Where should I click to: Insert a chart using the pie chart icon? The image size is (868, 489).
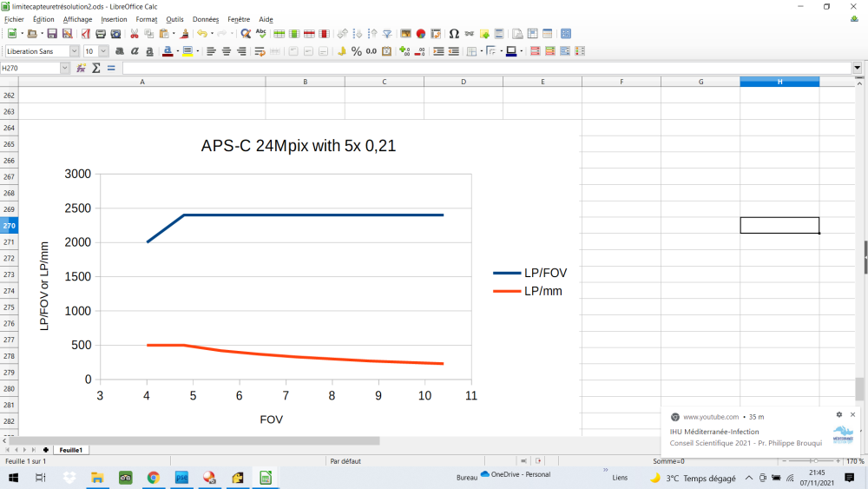(420, 34)
